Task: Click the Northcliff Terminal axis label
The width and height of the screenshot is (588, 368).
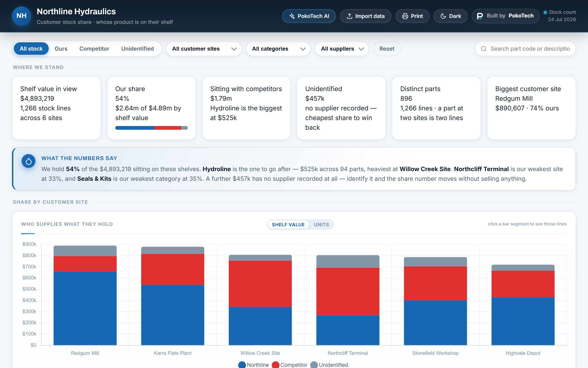Action: click(348, 353)
